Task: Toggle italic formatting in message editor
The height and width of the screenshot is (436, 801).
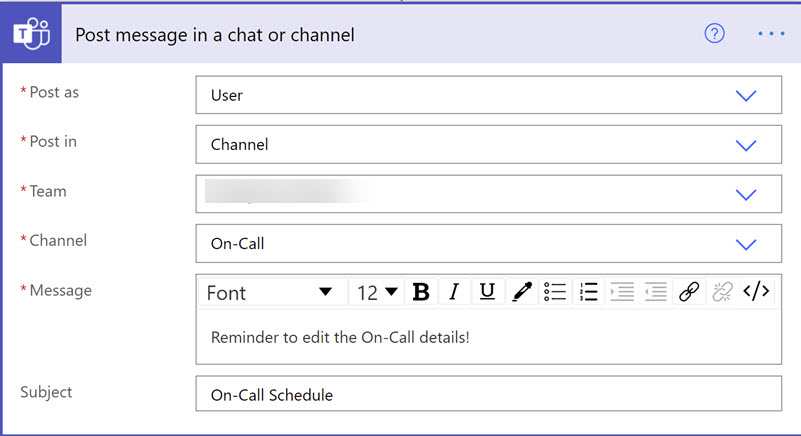Action: [x=454, y=292]
